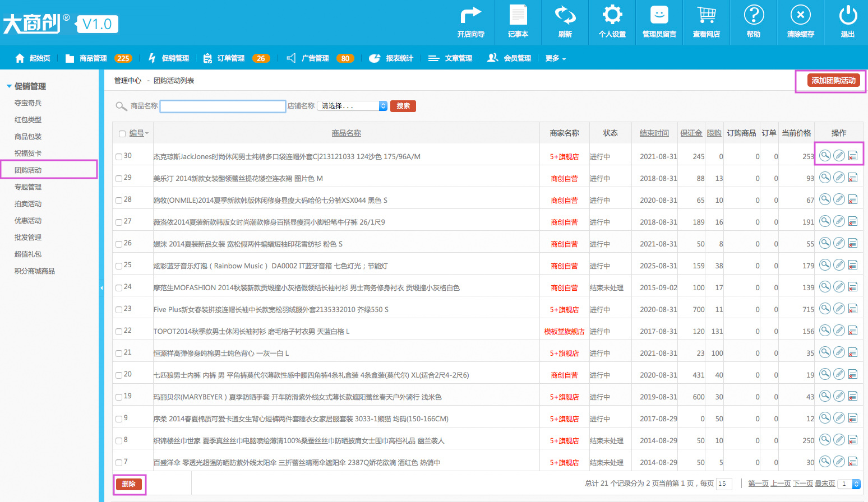The height and width of the screenshot is (502, 868).
Task: Sort by 结束时间 column header
Action: click(654, 133)
